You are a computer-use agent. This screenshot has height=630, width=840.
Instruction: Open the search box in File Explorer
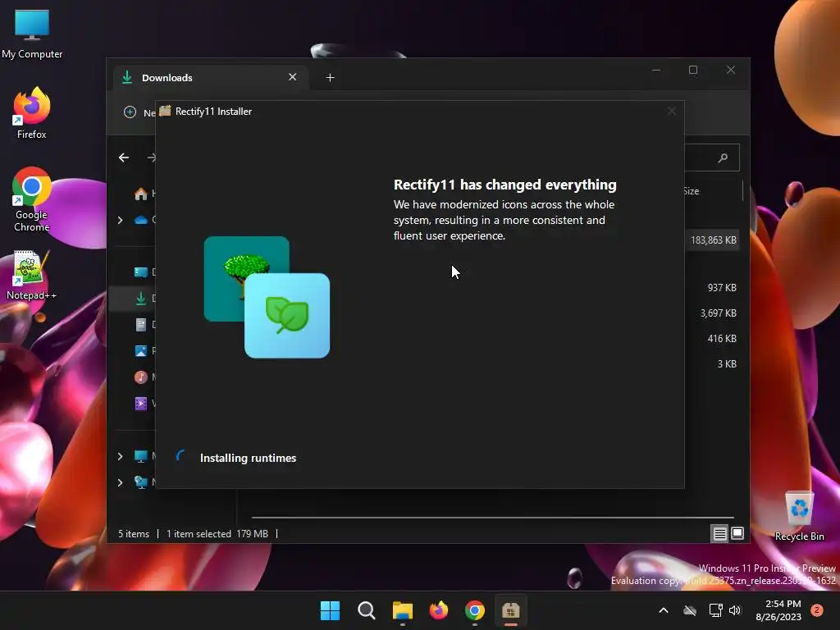[x=712, y=157]
